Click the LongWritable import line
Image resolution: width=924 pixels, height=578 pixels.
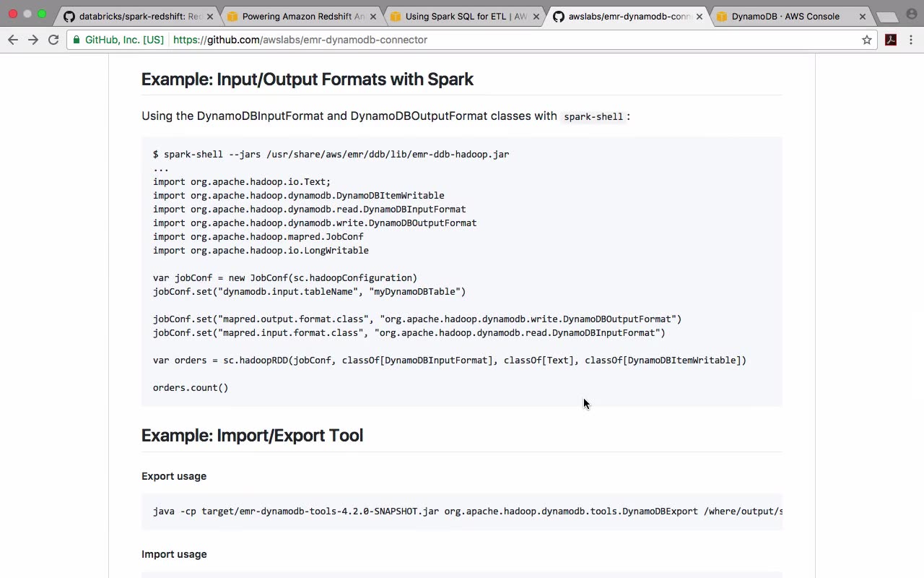click(x=261, y=250)
